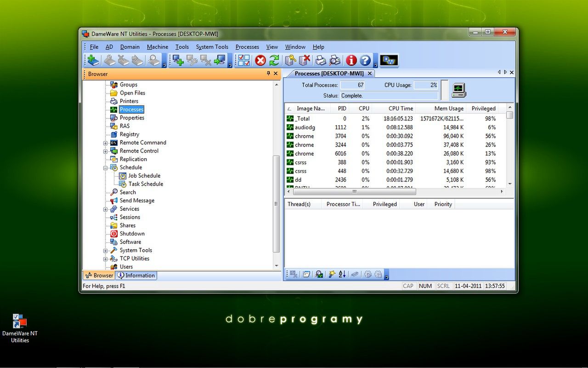Select Task Schedule in the tree

(x=146, y=184)
